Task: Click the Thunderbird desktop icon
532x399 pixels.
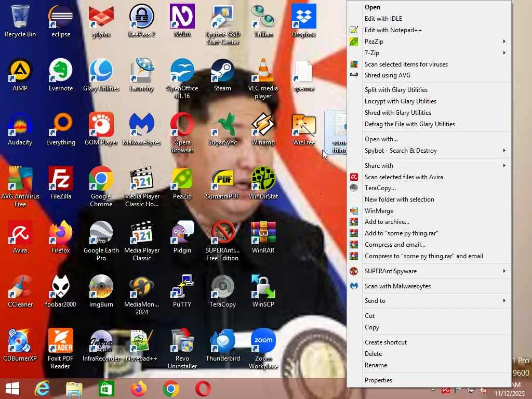Action: (x=222, y=345)
